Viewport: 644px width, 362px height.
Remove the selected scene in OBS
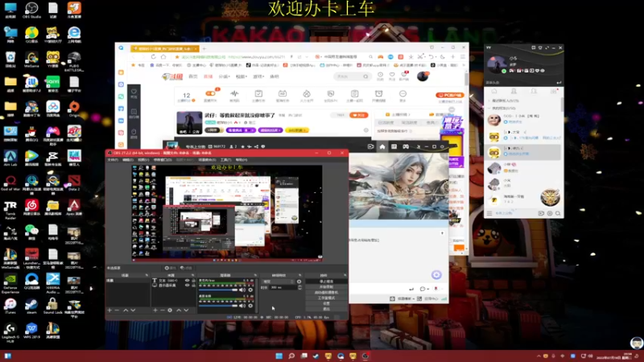coord(117,311)
